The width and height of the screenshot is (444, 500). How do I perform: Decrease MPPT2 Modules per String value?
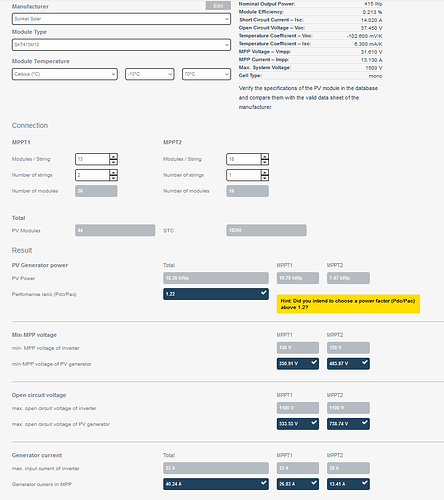tap(265, 162)
